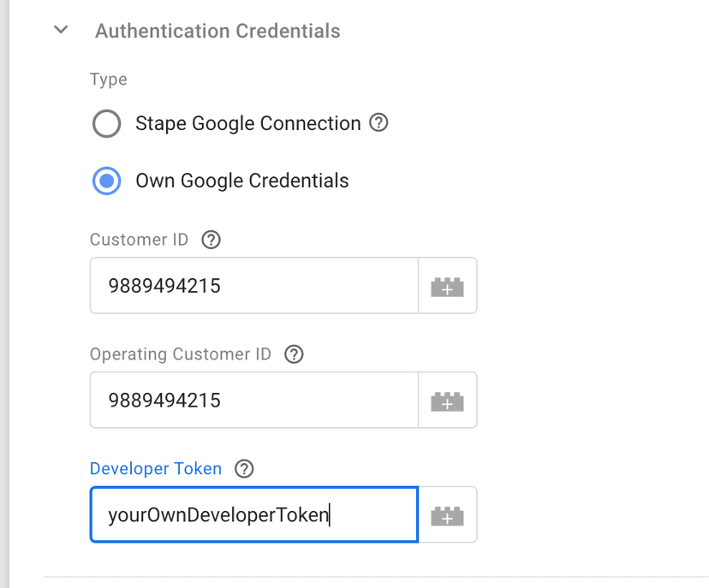
Task: Click the Type section label
Action: 107,78
